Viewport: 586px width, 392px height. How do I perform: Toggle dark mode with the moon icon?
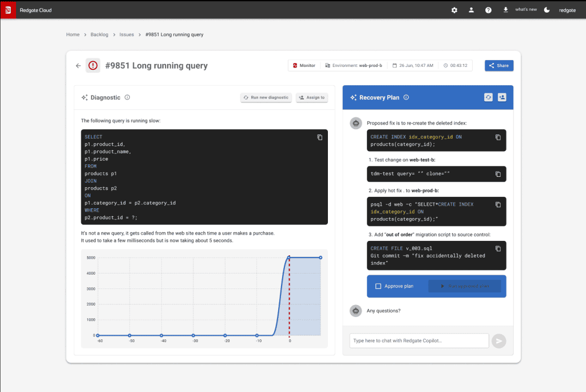pos(547,10)
